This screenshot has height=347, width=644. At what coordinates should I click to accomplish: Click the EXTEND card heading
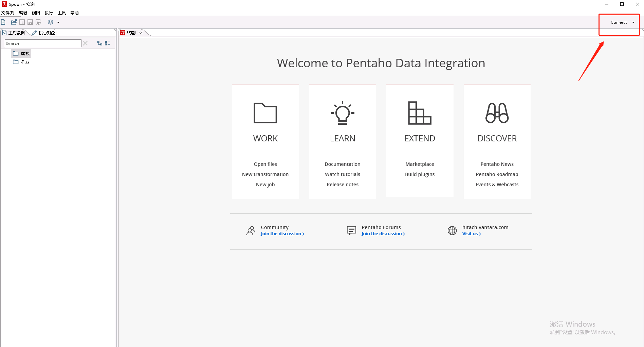click(x=420, y=139)
